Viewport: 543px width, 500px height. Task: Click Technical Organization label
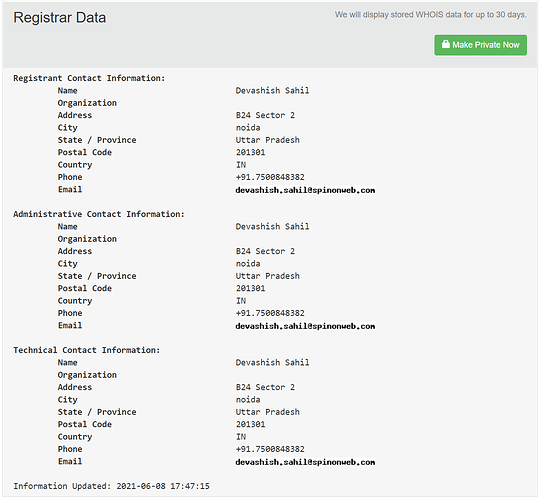pos(87,375)
